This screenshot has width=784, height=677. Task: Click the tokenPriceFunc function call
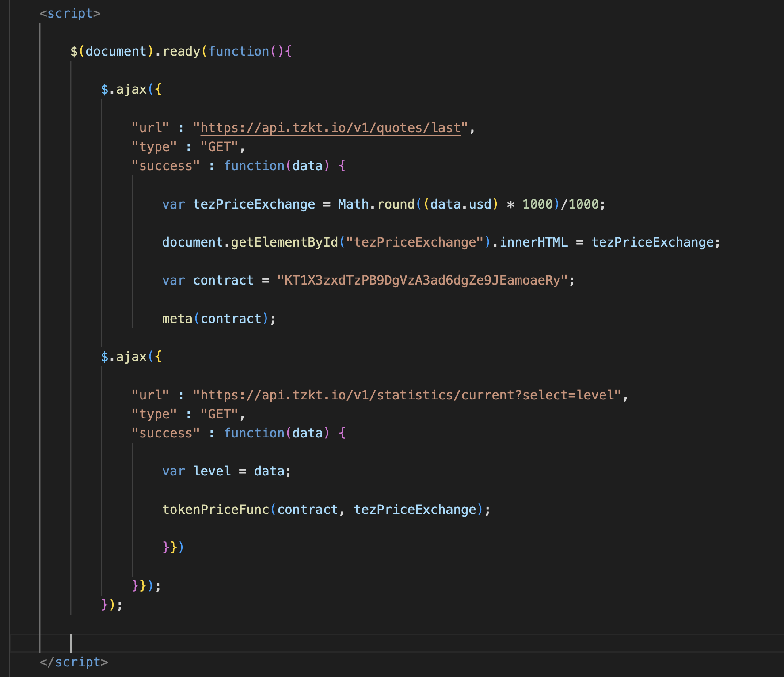coord(216,510)
